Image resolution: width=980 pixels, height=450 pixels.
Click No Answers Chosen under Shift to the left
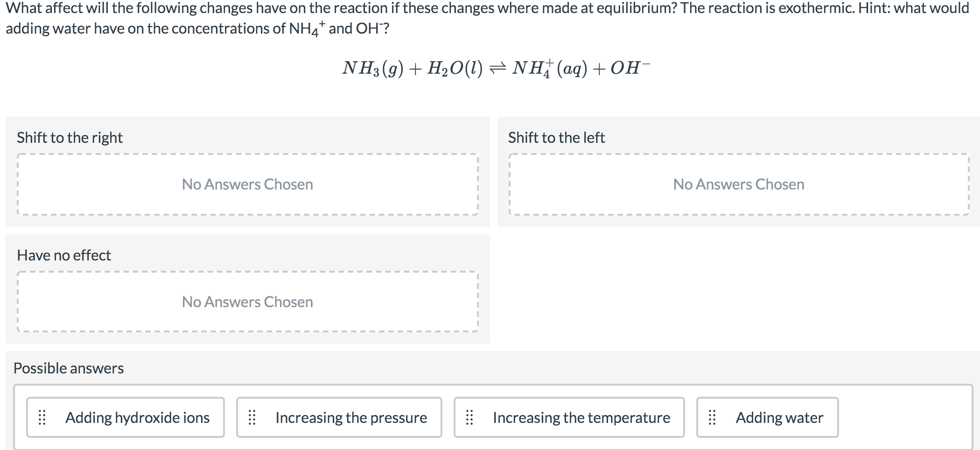point(739,184)
